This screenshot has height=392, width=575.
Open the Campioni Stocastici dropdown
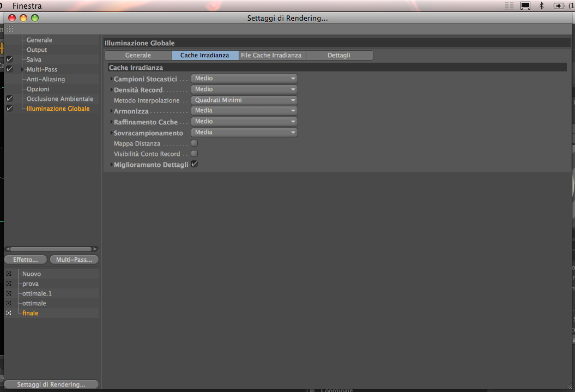(244, 79)
